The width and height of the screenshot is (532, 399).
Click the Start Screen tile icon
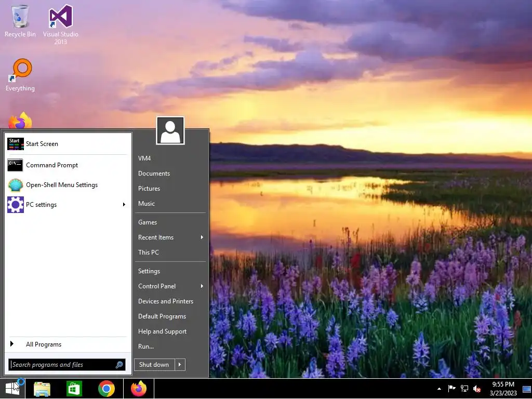tap(15, 144)
